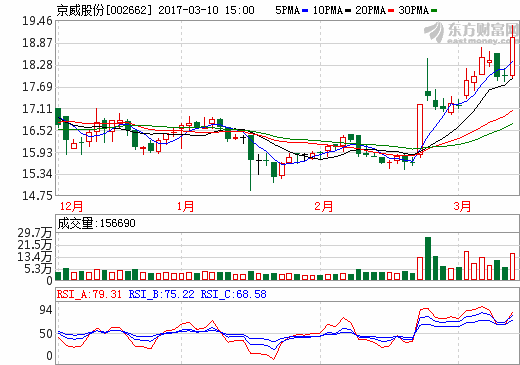Click the 94 level on RSI axis
The width and height of the screenshot is (520, 365).
(x=46, y=310)
